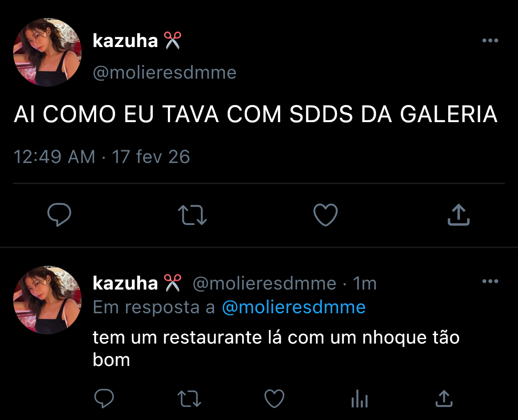Open kazuha avatar on the reply tweet
Screen dimensions: 518x420
(x=47, y=300)
